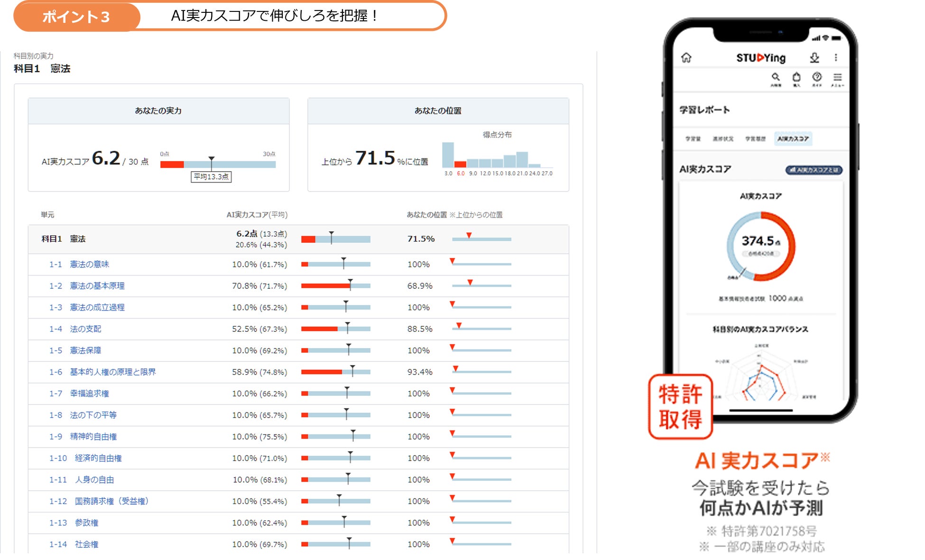Select the 進捗状況 tab

coord(722,138)
